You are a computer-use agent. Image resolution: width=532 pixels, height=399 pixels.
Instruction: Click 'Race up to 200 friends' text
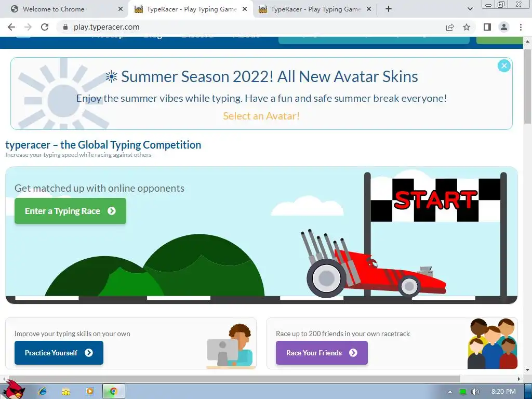click(343, 334)
